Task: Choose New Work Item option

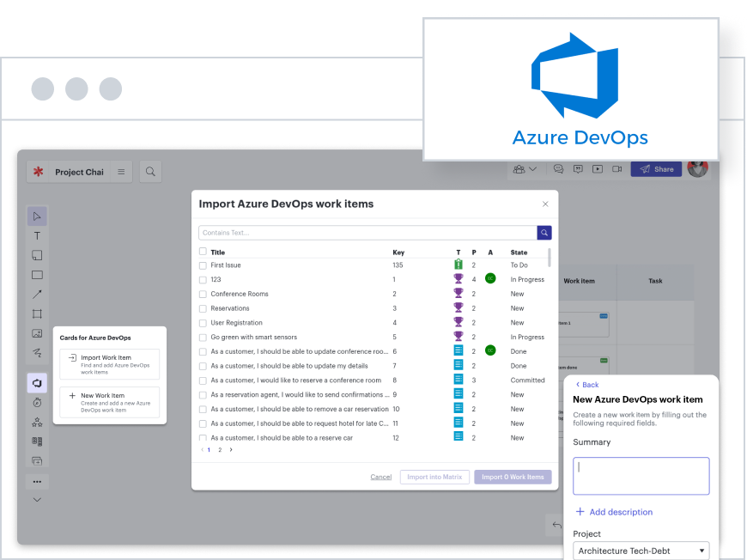Action: pyautogui.click(x=110, y=402)
